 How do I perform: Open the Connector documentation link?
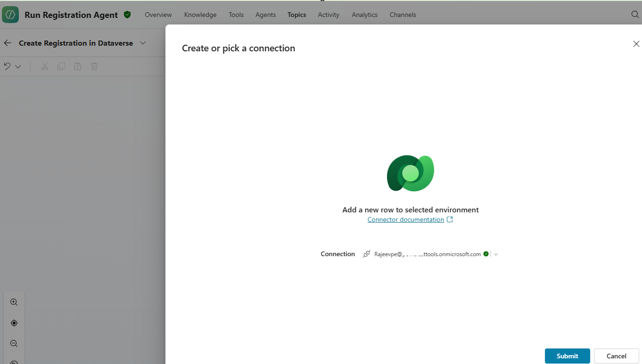point(406,219)
